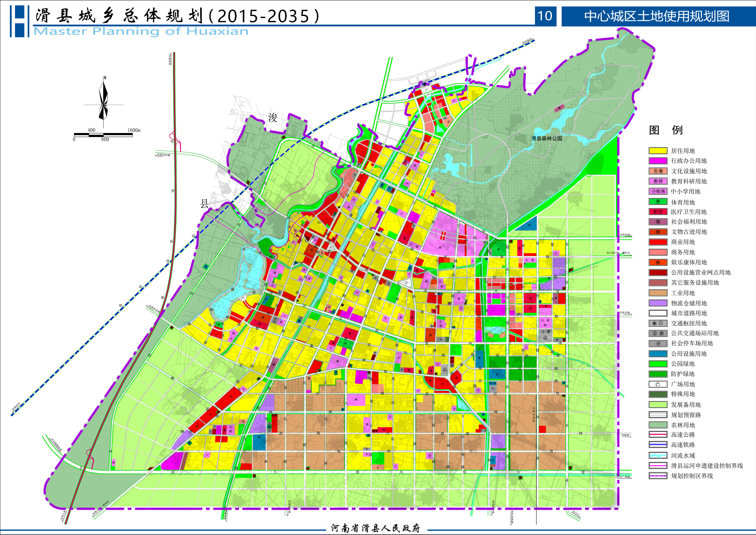Click the 1600m scale bar label
The height and width of the screenshot is (535, 756).
click(134, 130)
